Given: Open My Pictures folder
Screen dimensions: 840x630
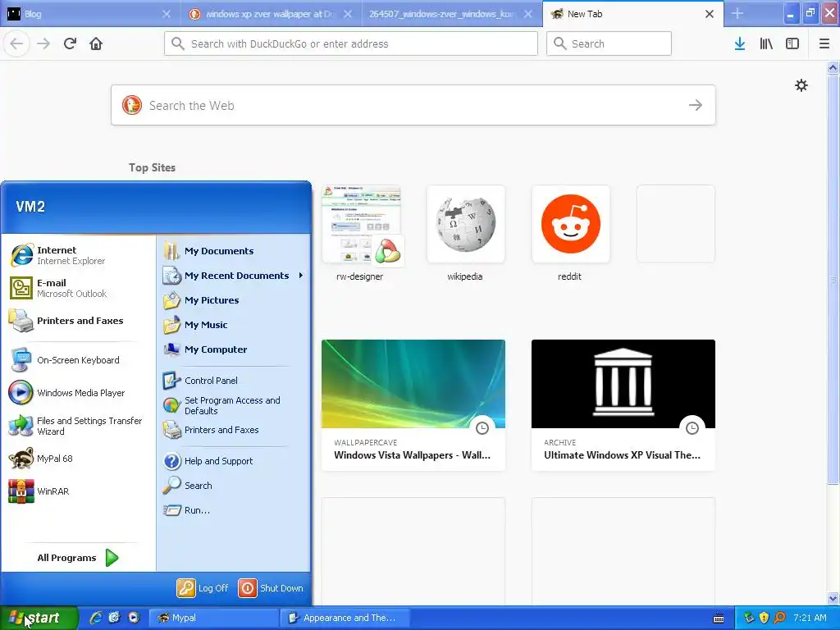Looking at the screenshot, I should (234, 300).
